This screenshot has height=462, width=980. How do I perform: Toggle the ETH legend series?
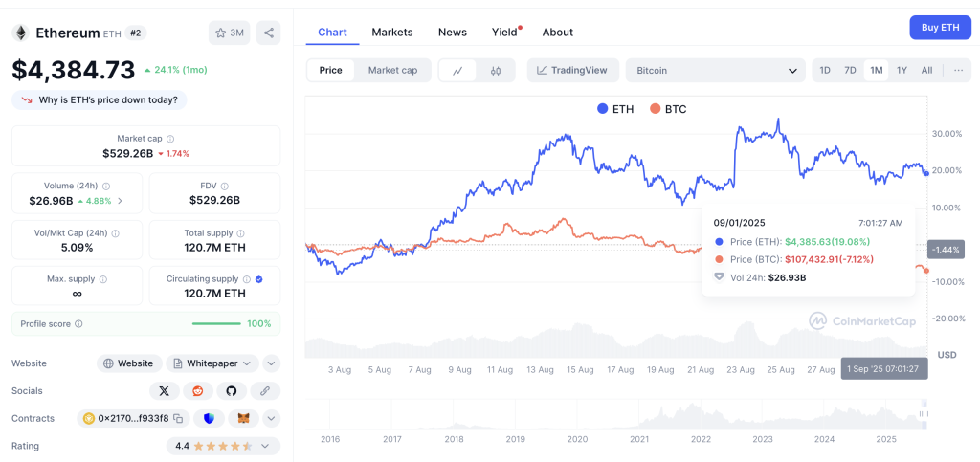tap(615, 109)
